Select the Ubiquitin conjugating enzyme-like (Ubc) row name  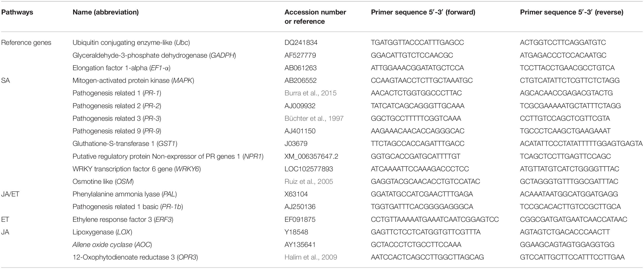pos(131,43)
